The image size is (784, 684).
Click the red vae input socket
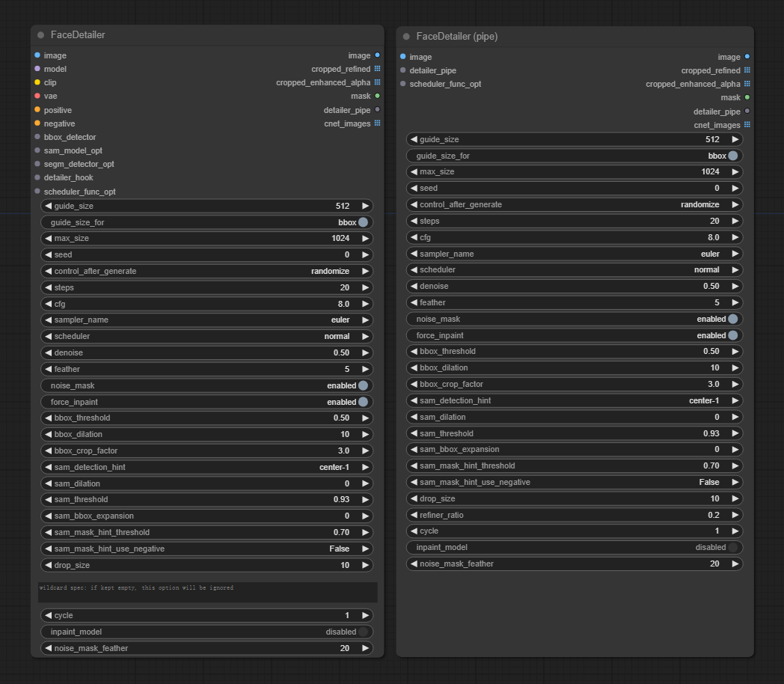[x=37, y=96]
